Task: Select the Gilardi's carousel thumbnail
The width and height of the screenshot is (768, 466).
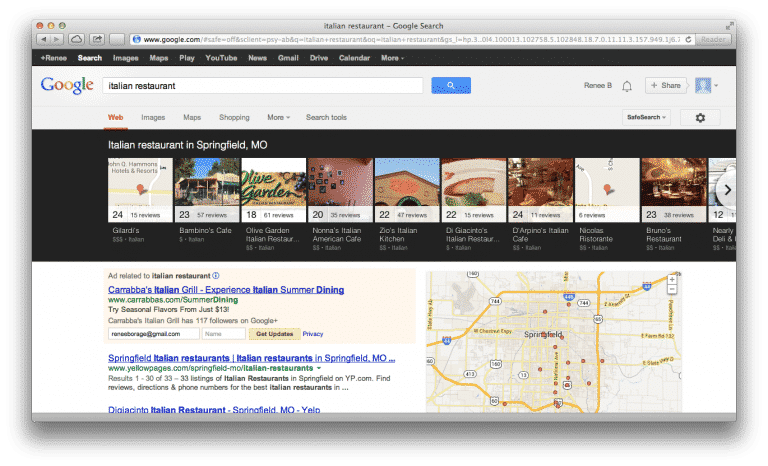Action: [x=141, y=190]
